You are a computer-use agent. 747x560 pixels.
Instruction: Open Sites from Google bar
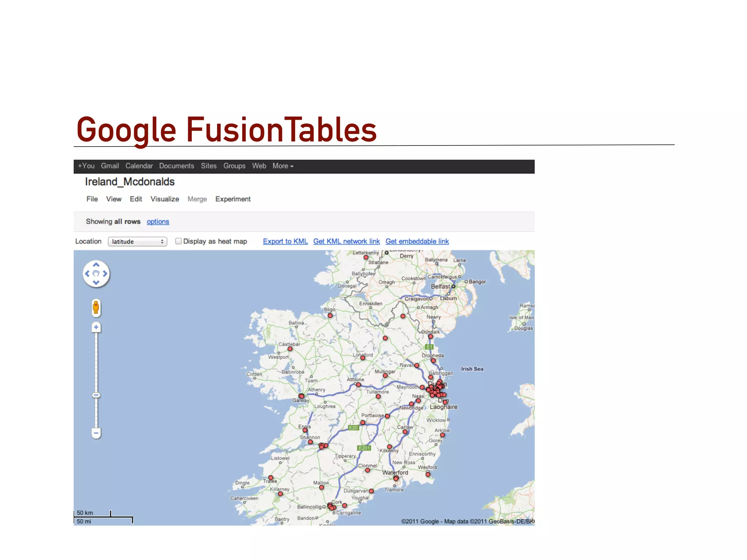209,166
